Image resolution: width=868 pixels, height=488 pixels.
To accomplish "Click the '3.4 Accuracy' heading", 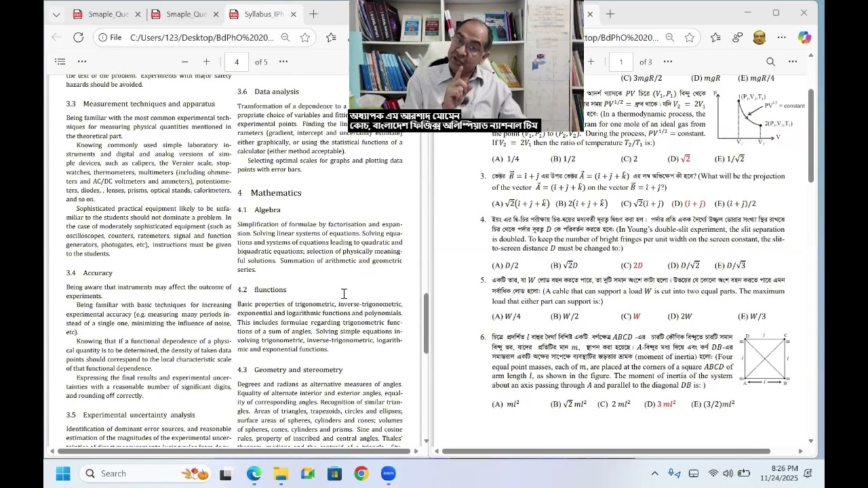I will point(90,273).
